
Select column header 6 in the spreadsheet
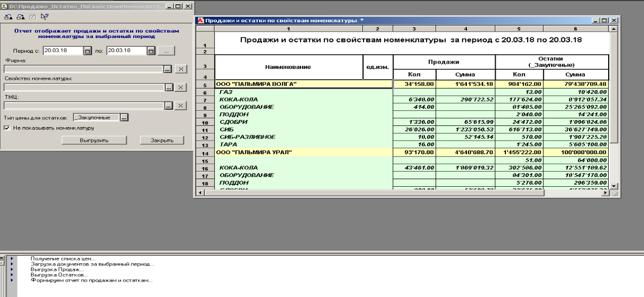576,29
